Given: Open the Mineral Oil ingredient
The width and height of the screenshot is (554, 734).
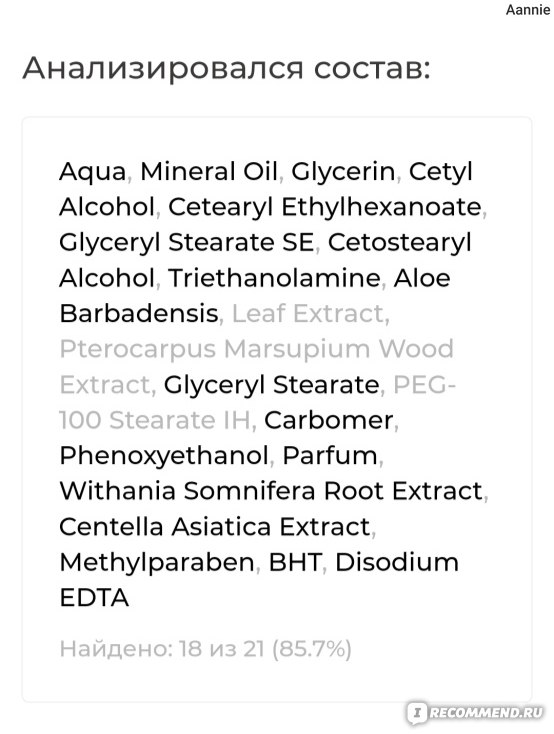Looking at the screenshot, I should point(209,171).
